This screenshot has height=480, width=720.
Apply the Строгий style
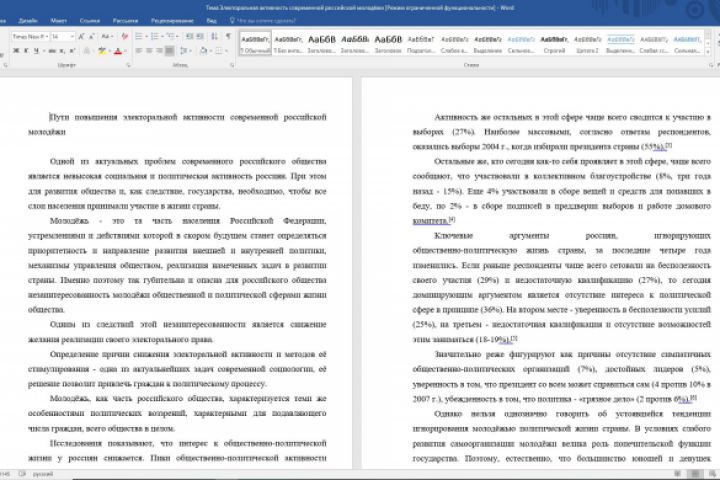tap(554, 44)
